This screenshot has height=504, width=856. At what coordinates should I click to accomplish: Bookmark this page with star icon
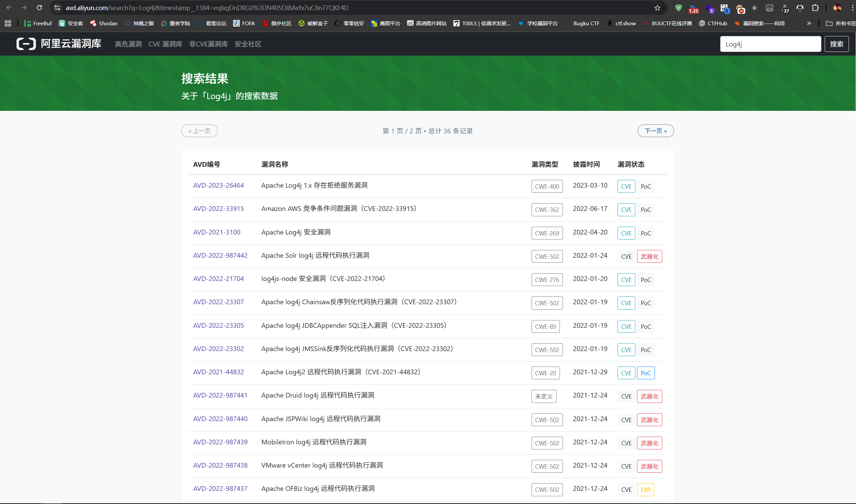[657, 8]
